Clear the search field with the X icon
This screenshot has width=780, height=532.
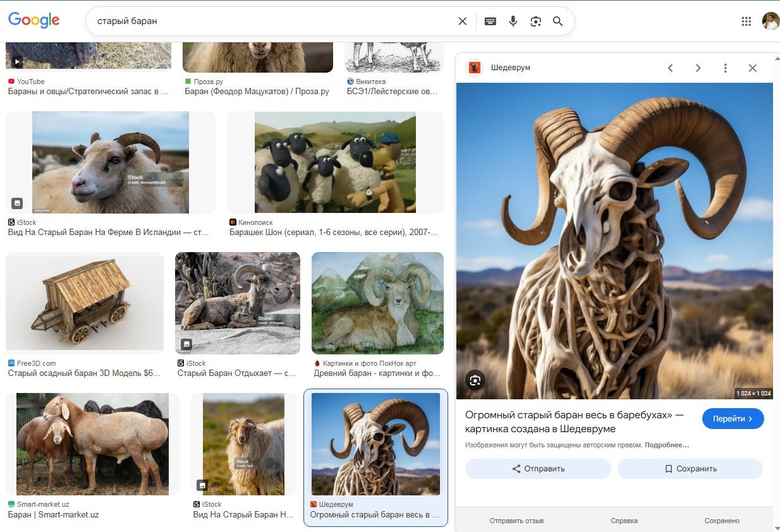463,21
